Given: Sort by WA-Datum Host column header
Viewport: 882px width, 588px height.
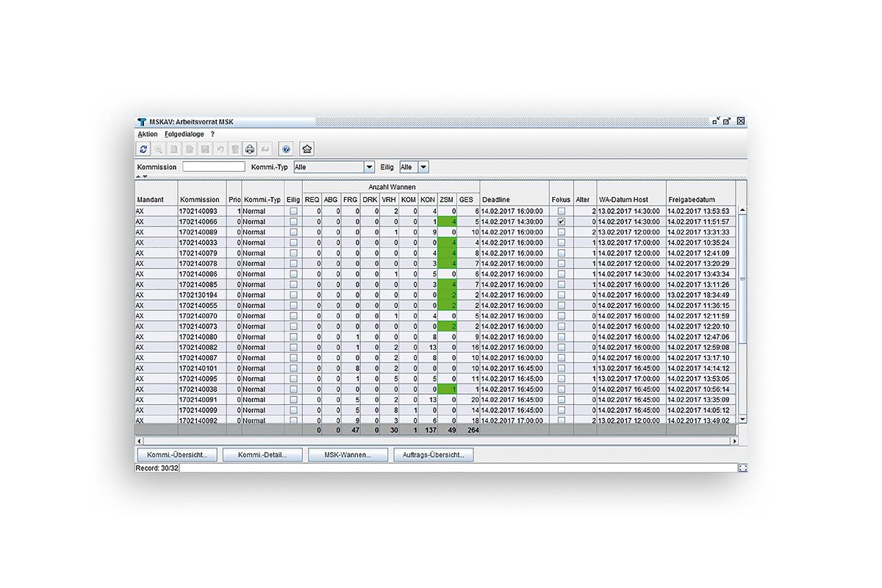Looking at the screenshot, I should point(631,193).
